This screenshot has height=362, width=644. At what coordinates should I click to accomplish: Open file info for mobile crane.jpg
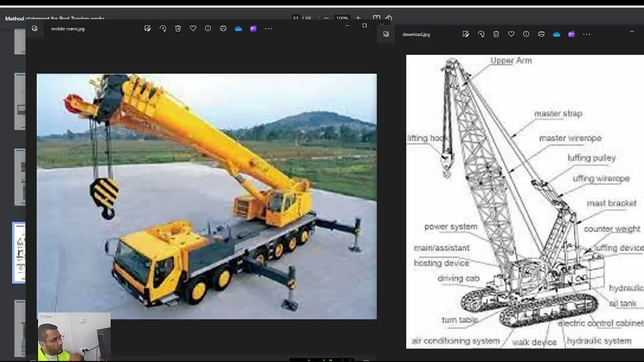point(208,29)
